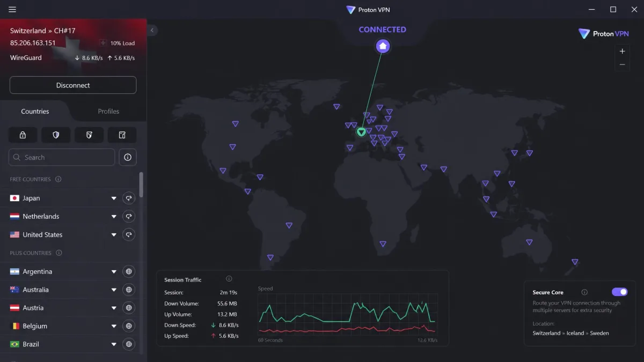644x362 pixels.
Task: Click the speed graph chart
Action: tap(348, 314)
